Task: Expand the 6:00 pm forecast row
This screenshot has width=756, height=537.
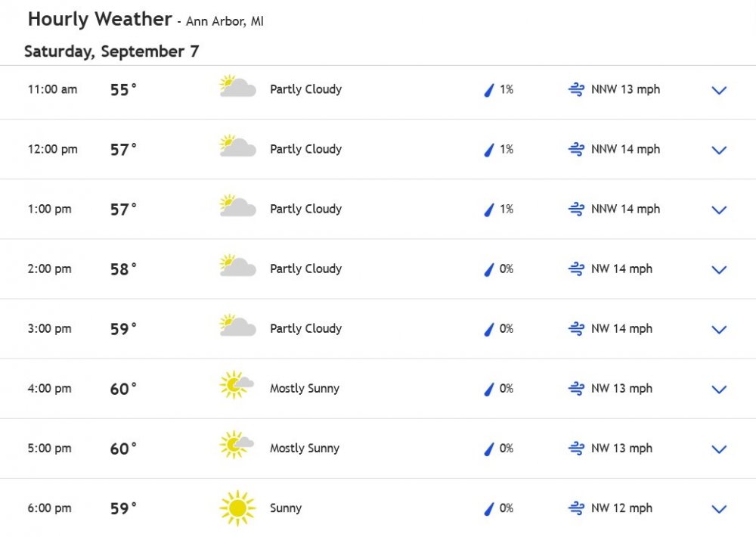Action: point(719,508)
